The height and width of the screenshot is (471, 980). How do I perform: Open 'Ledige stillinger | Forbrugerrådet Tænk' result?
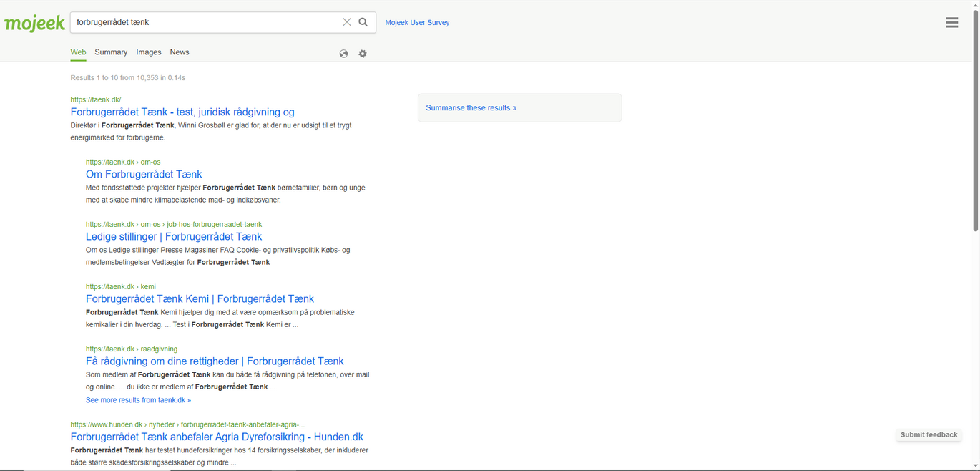174,236
